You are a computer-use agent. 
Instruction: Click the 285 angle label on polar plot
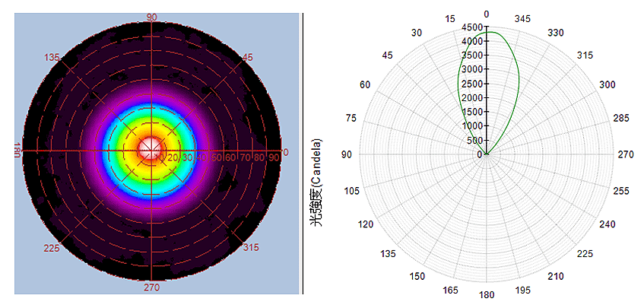622,118
